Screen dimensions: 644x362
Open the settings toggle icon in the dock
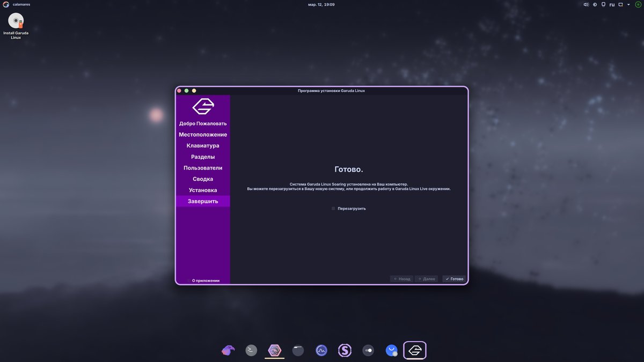pyautogui.click(x=368, y=351)
